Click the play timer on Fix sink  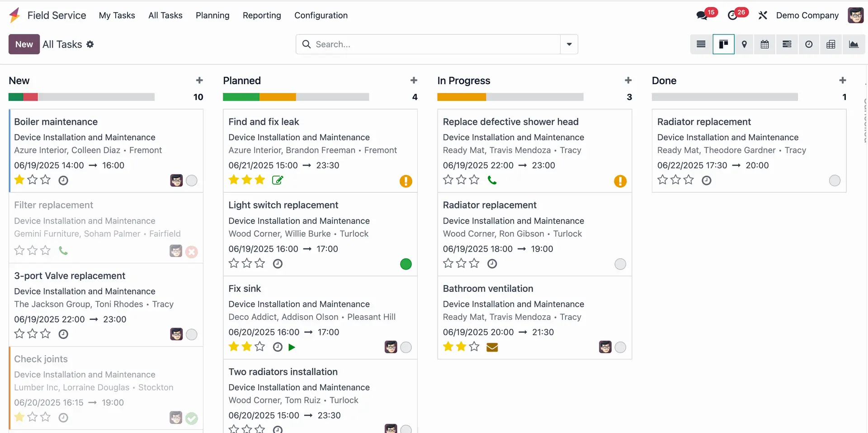coord(292,347)
